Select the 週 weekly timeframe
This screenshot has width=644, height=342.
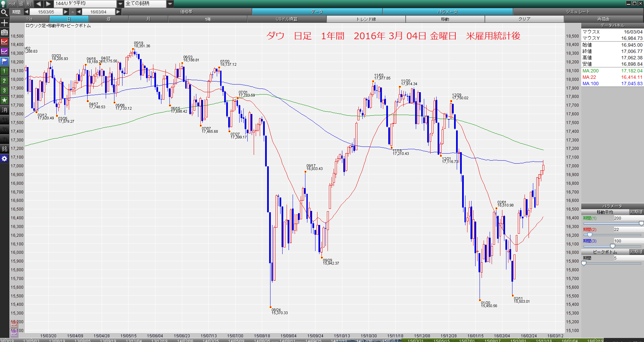click(109, 19)
